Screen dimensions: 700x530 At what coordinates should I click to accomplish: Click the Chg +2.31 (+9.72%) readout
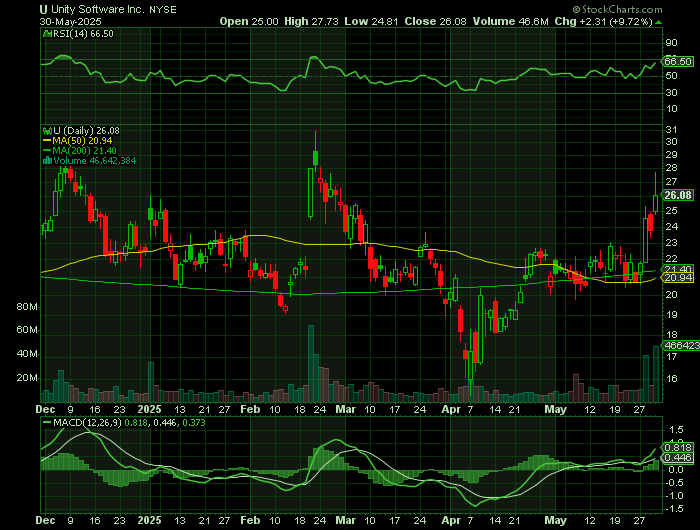pyautogui.click(x=604, y=21)
